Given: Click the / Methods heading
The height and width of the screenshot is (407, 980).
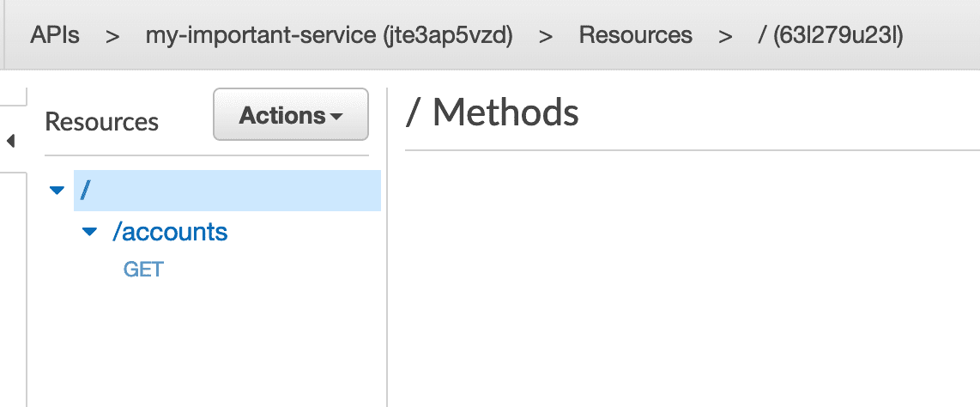Looking at the screenshot, I should pyautogui.click(x=492, y=112).
